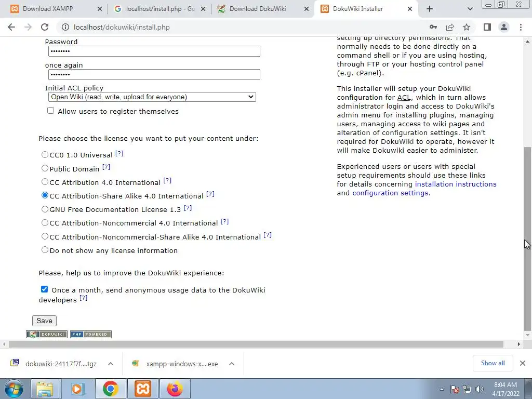View site information icon in address bar
Viewport: 532px width, 399px height.
click(x=65, y=27)
